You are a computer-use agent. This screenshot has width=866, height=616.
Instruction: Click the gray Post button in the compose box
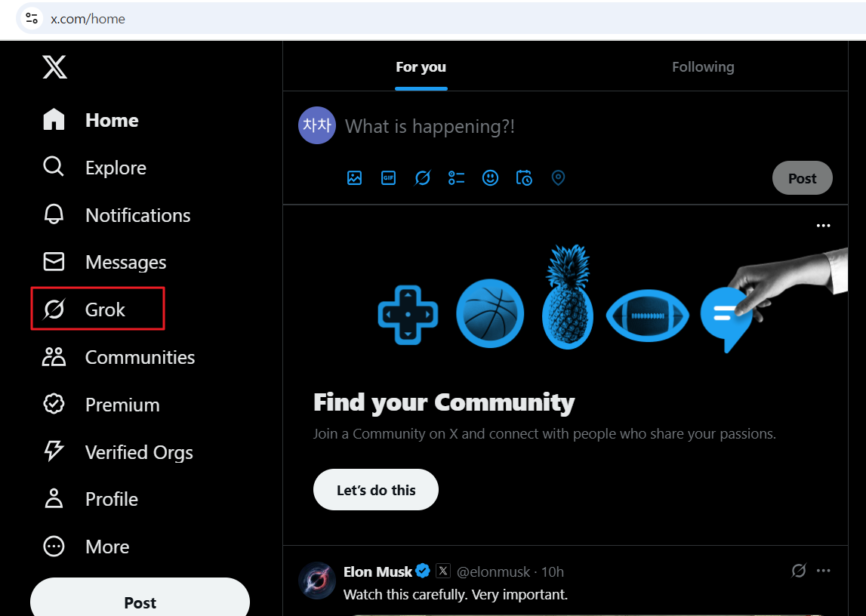pos(802,177)
